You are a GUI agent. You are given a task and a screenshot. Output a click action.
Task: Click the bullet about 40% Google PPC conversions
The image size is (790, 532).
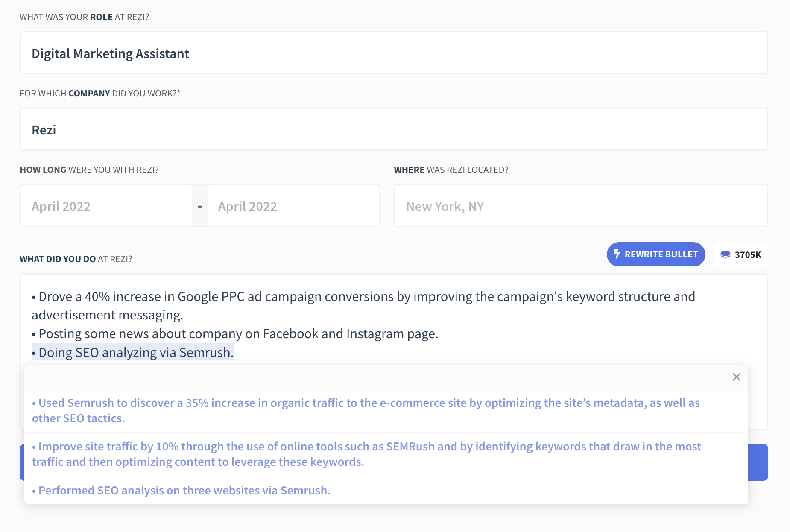(x=363, y=296)
